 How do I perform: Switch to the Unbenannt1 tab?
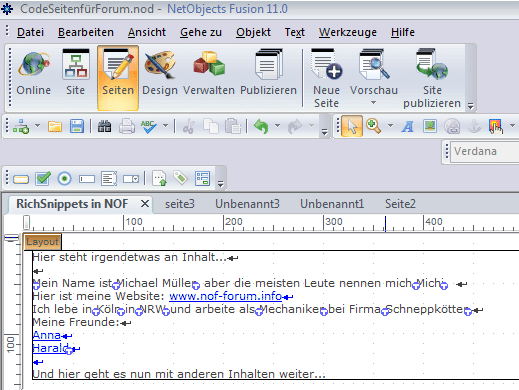[x=332, y=204]
